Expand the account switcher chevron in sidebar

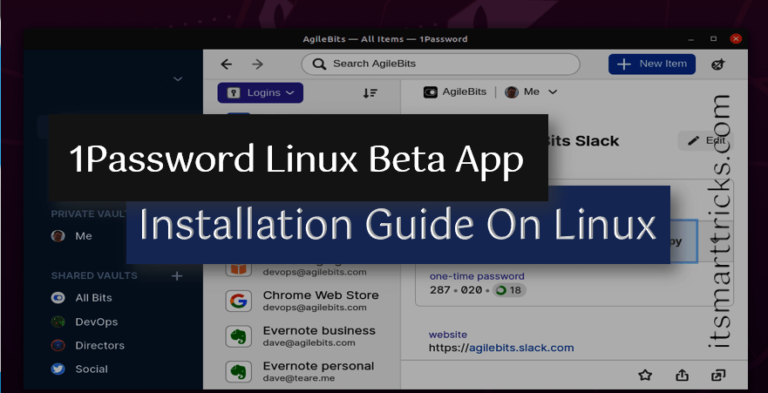click(178, 79)
